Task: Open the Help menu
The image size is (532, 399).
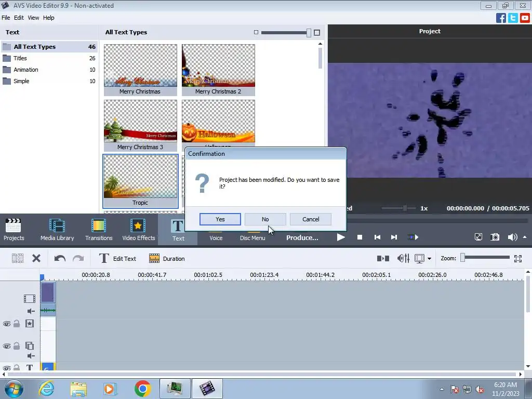Action: 48,18
